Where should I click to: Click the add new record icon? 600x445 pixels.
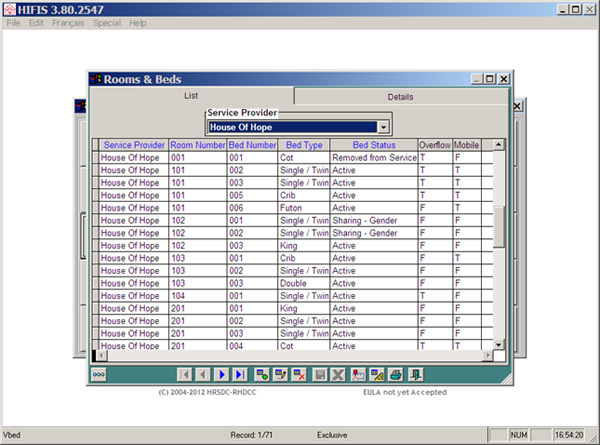263,374
